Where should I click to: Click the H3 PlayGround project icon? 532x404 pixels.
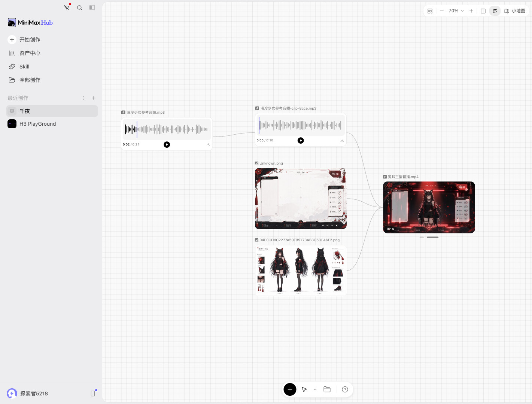[12, 124]
